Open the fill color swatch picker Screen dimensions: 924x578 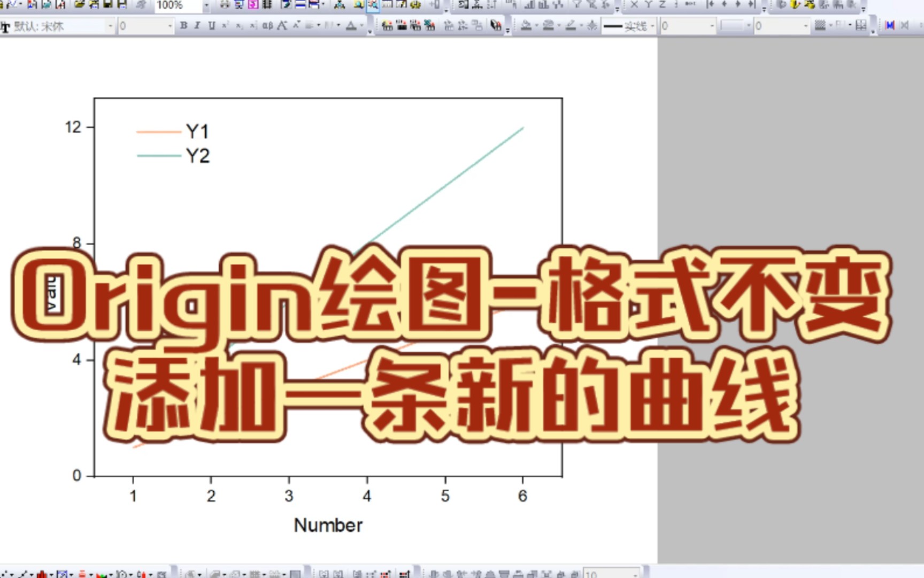point(527,26)
